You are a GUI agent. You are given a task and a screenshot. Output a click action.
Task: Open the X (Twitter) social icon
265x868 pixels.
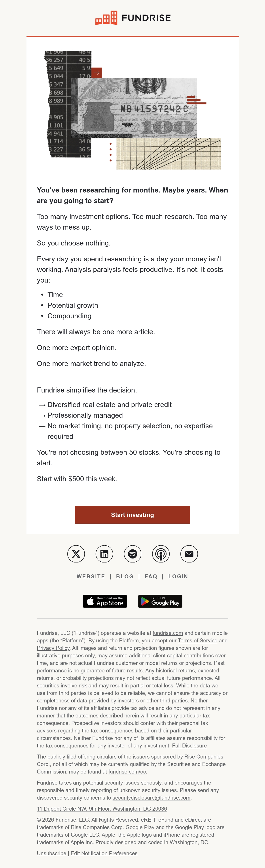(76, 554)
